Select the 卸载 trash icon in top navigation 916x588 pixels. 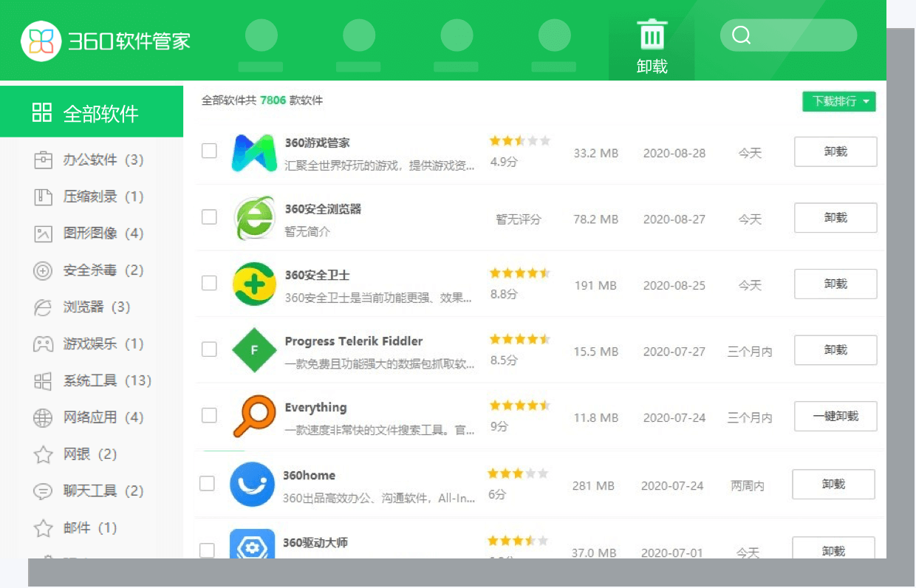pyautogui.click(x=652, y=33)
